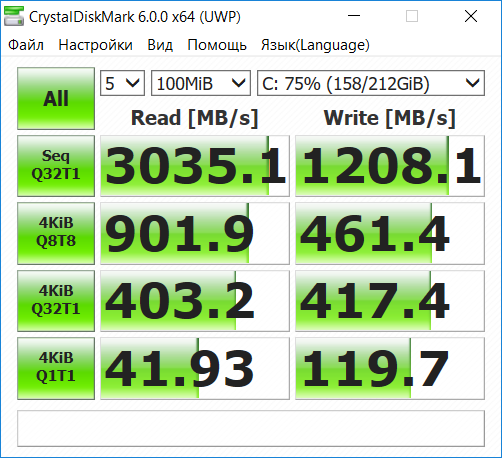
Task: Open the Помощь menu
Action: (x=217, y=45)
